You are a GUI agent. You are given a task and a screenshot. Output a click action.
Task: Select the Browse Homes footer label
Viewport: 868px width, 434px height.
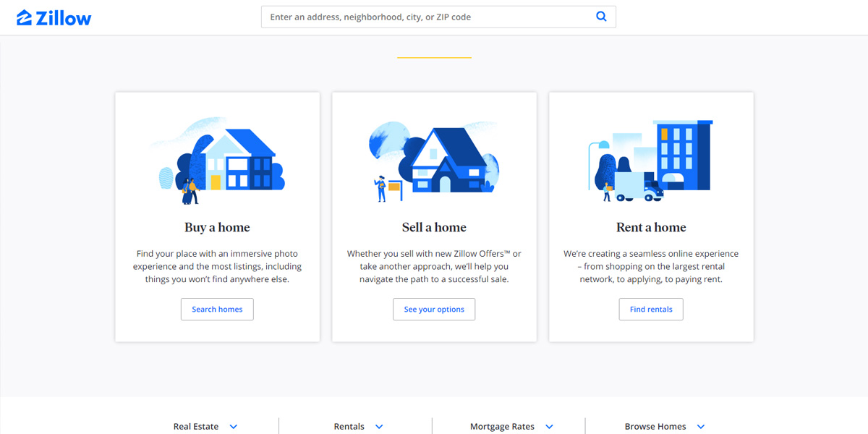[655, 427]
